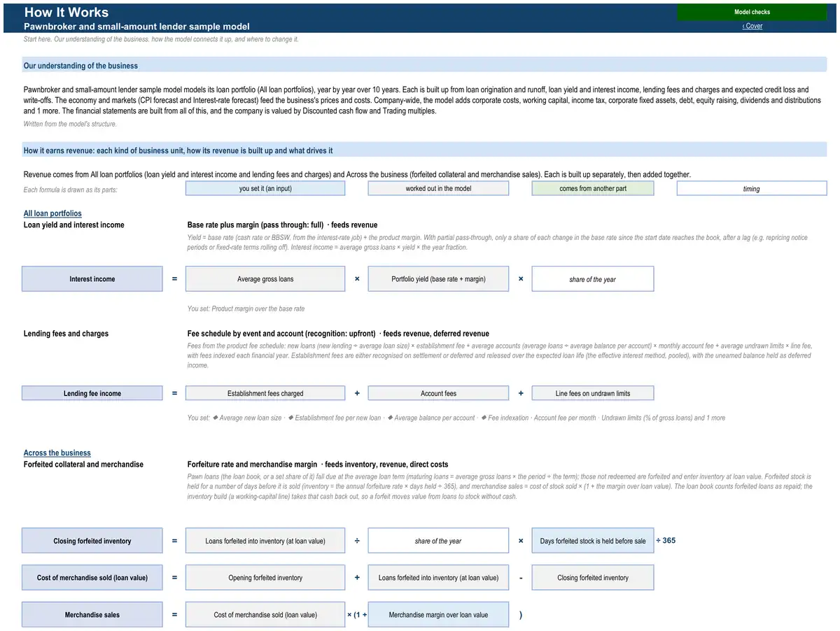The image size is (840, 631).
Task: Click 'Written from the model's structure.' note
Action: pyautogui.click(x=70, y=124)
